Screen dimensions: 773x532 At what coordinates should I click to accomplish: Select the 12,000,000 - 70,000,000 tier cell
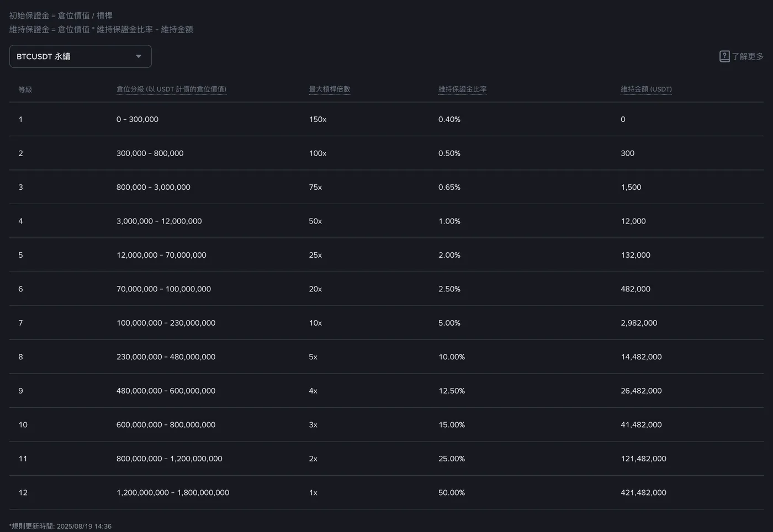(161, 255)
